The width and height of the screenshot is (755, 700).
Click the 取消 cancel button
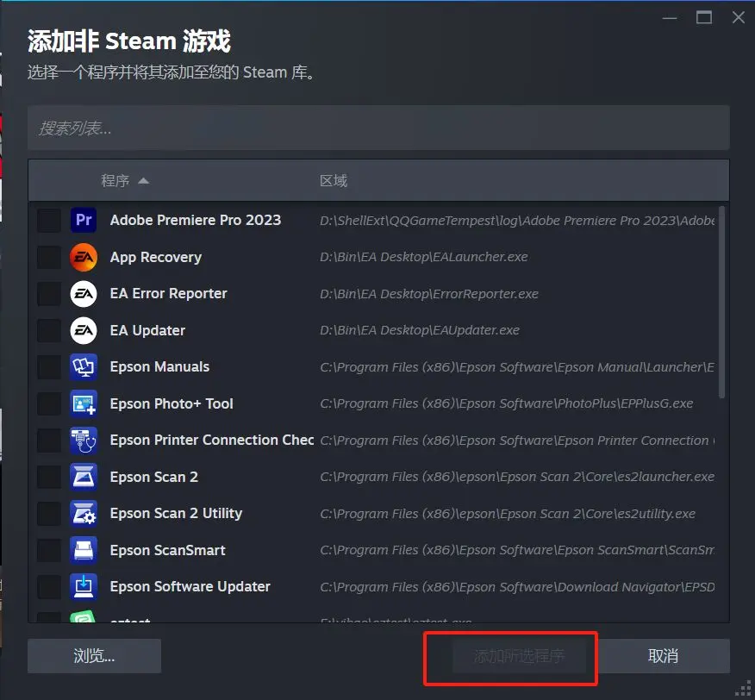pos(663,656)
